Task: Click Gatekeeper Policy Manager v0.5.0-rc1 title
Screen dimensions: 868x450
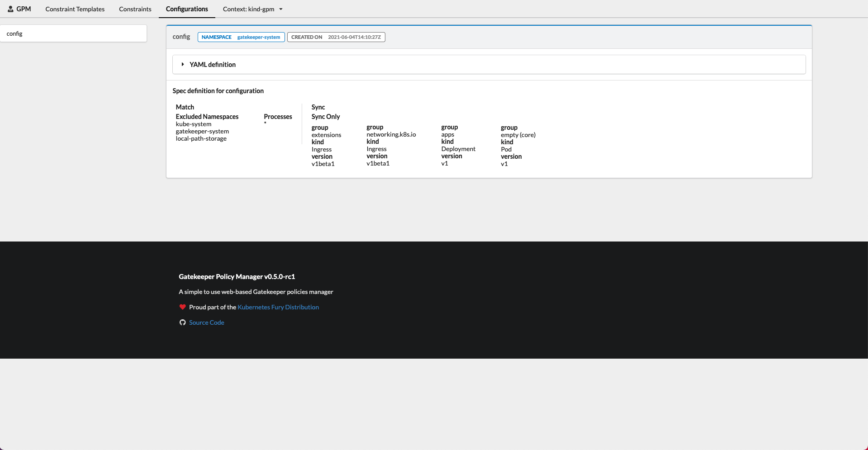Action: pos(237,277)
